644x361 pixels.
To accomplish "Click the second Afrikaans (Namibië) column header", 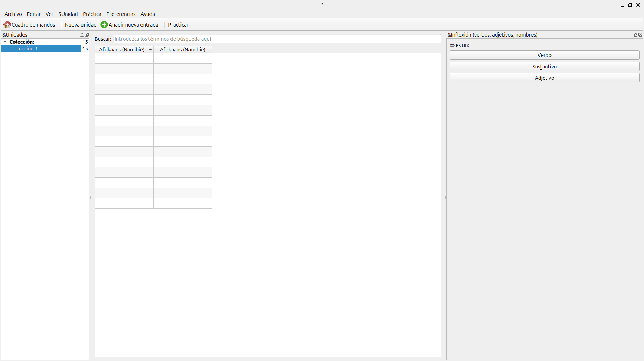I will [183, 50].
